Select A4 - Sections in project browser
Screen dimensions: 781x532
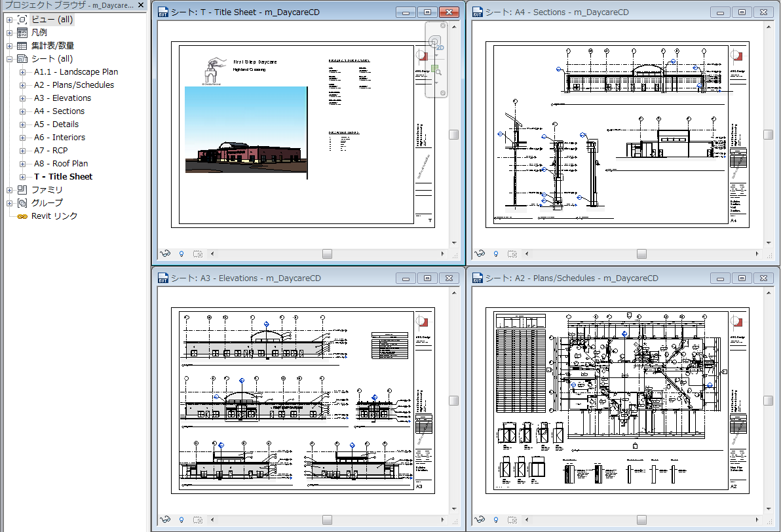59,111
